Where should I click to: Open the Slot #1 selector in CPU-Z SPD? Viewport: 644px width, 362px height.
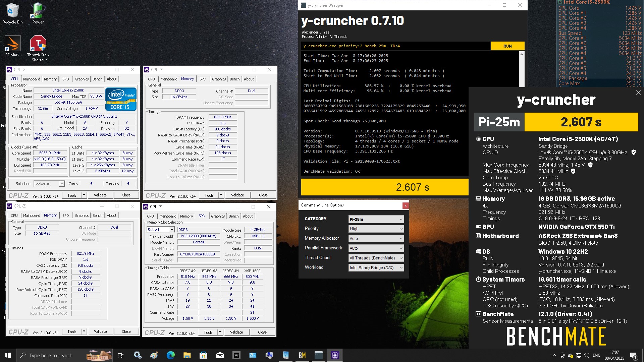click(161, 230)
